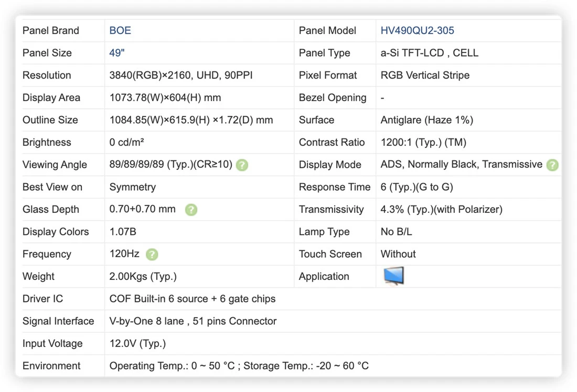The width and height of the screenshot is (577, 392).
Task: Click the TV monitor Application icon
Action: coord(394,276)
